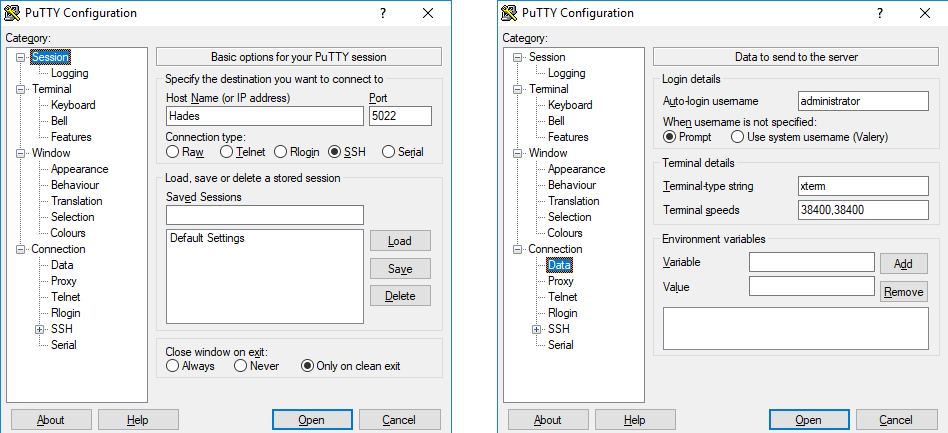Collapse Connection node in left window tree

tap(22, 249)
